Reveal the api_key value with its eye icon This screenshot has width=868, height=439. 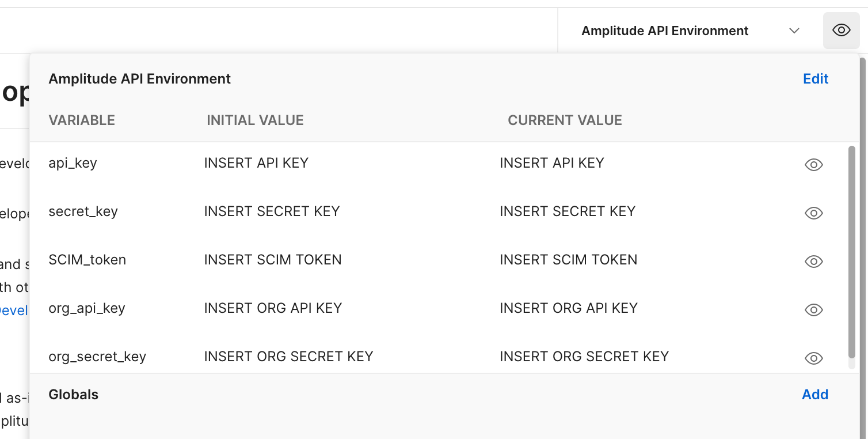(x=813, y=165)
